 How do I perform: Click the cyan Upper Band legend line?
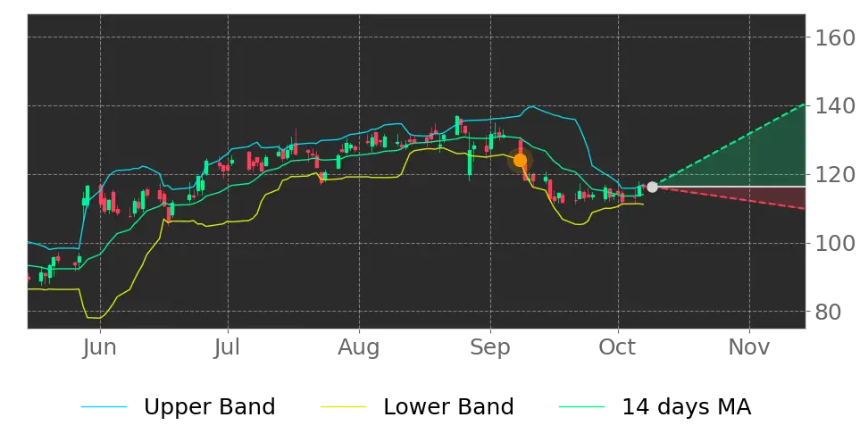[104, 407]
